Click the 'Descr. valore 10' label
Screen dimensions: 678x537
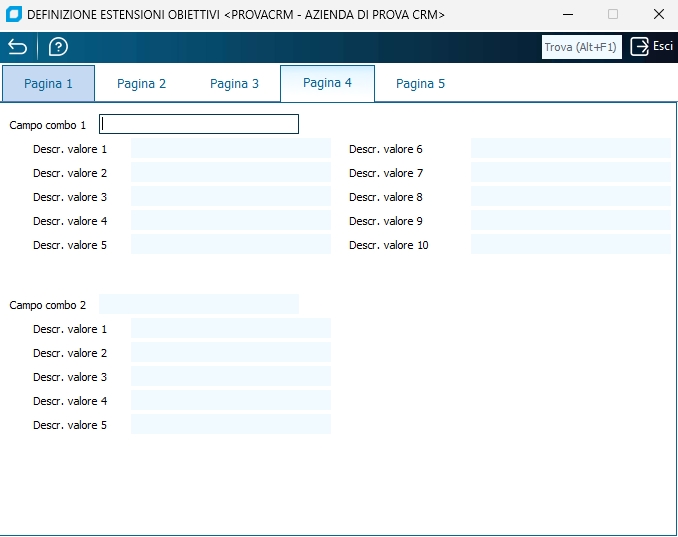tap(388, 245)
